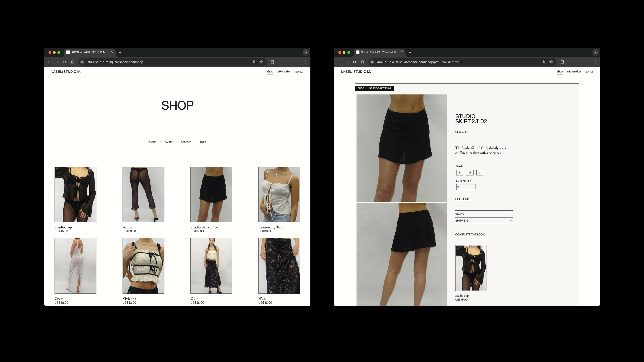This screenshot has height=362, width=644.
Task: Open the information page in the left window
Action: (x=284, y=72)
